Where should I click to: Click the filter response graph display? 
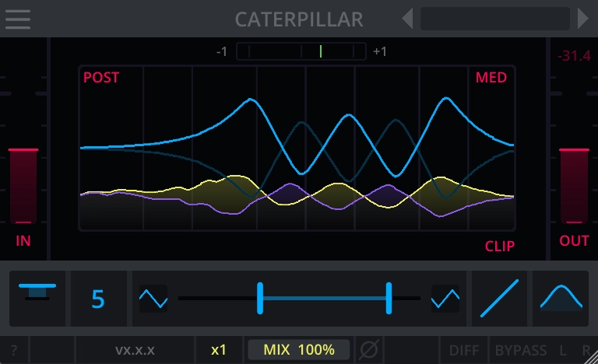[297, 148]
